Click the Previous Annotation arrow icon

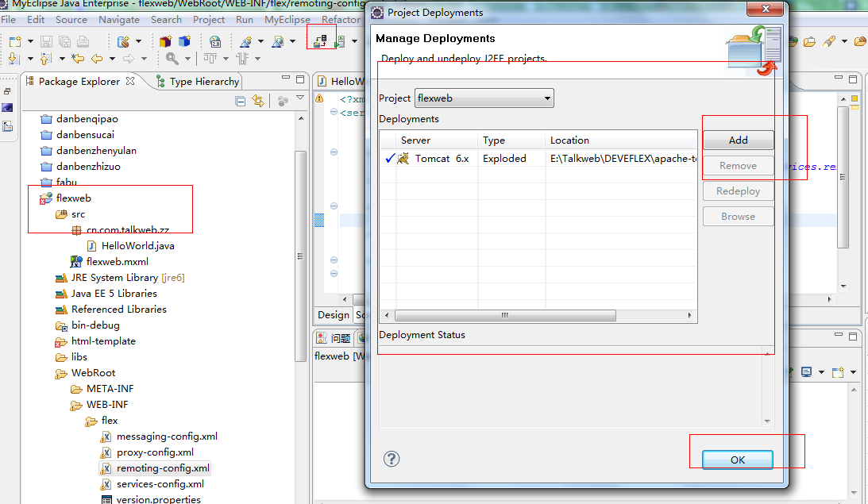coord(46,58)
